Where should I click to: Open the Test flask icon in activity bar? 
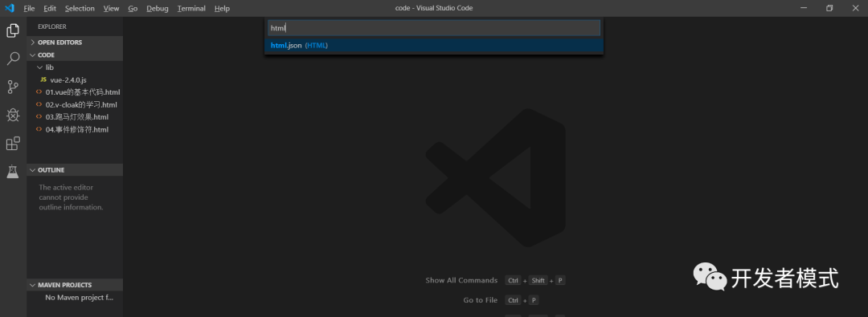tap(13, 172)
